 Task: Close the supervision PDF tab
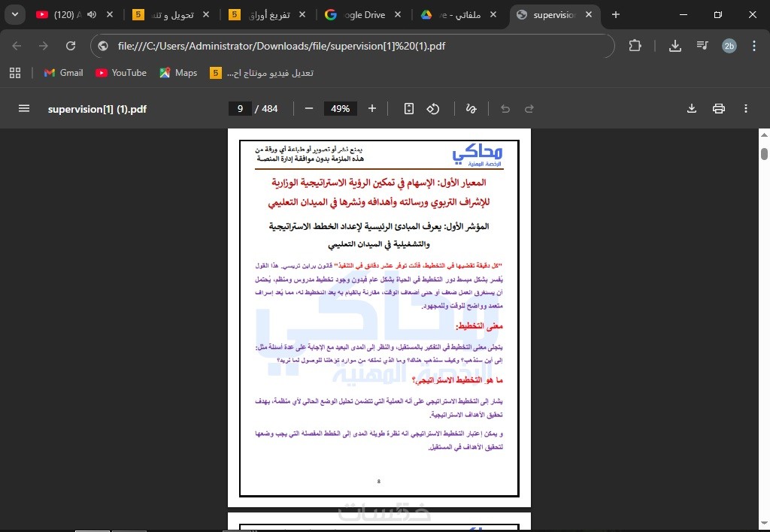click(589, 15)
